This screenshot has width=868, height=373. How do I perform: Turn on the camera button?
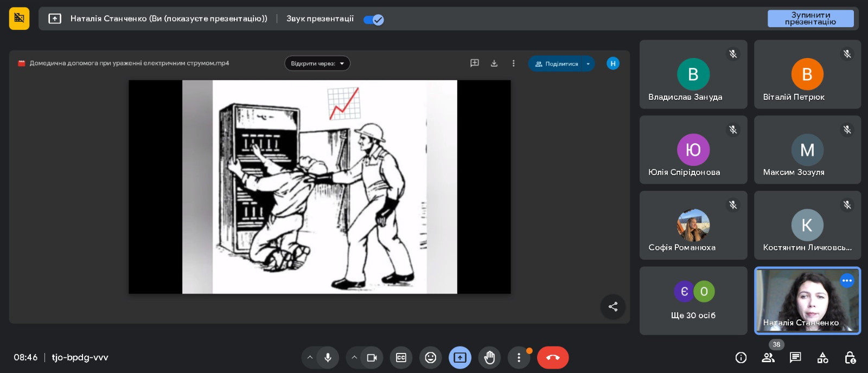372,358
